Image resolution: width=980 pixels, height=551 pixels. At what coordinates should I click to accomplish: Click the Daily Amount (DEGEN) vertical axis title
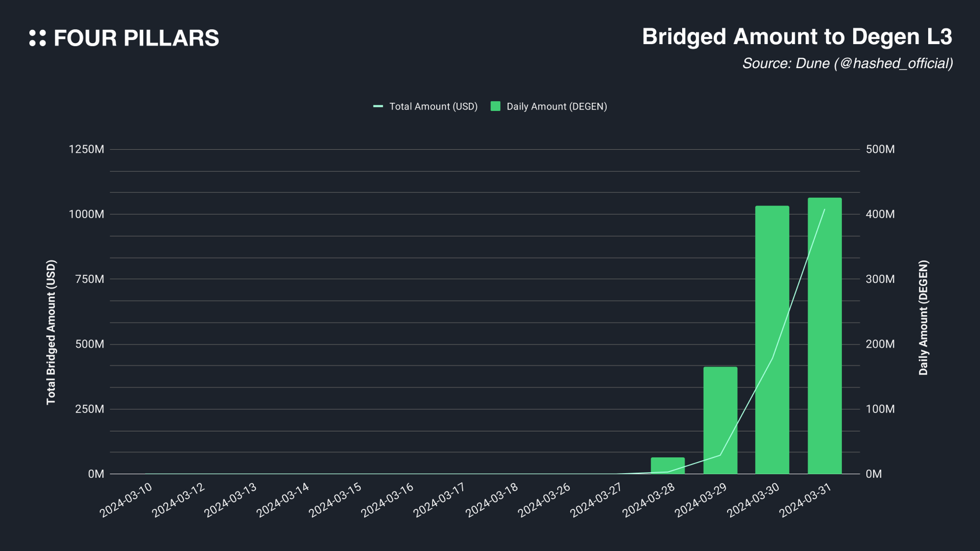(x=923, y=318)
